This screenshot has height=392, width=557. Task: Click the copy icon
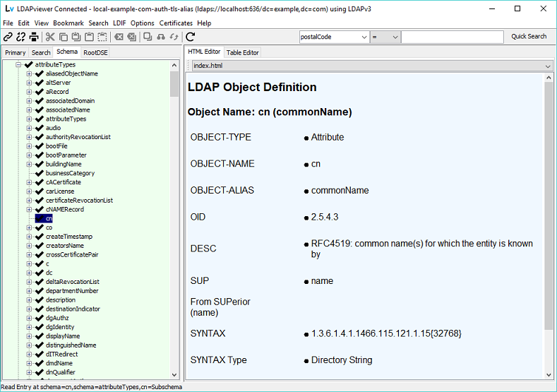pos(64,37)
